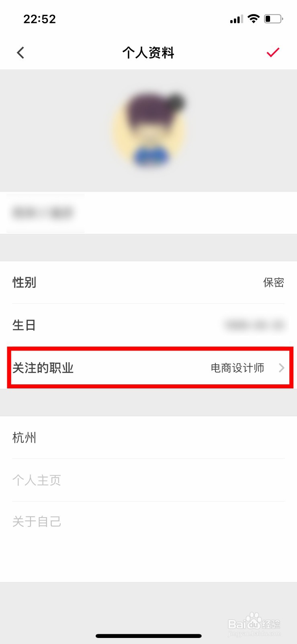Image resolution: width=297 pixels, height=644 pixels.
Task: Select the blurred birthday date value
Action: pos(254,325)
